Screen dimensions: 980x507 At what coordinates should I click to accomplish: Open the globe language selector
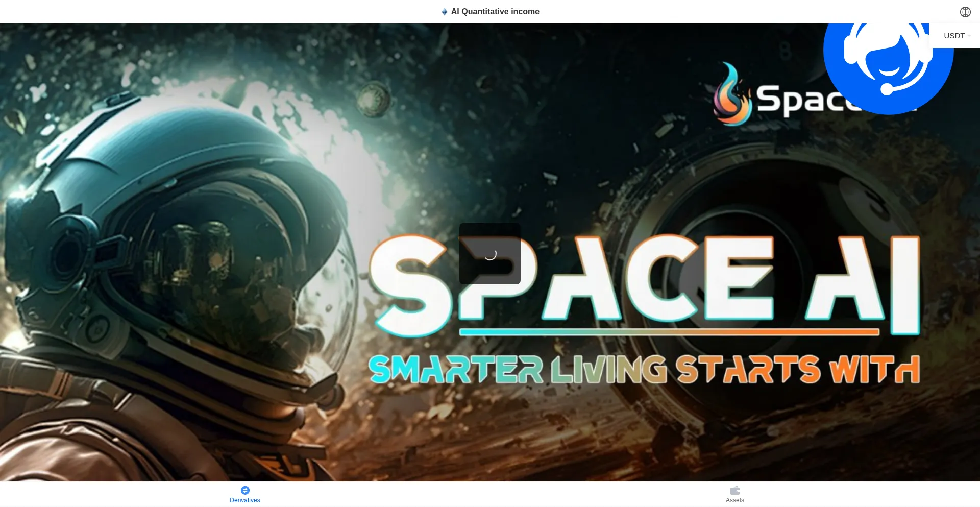pos(965,12)
